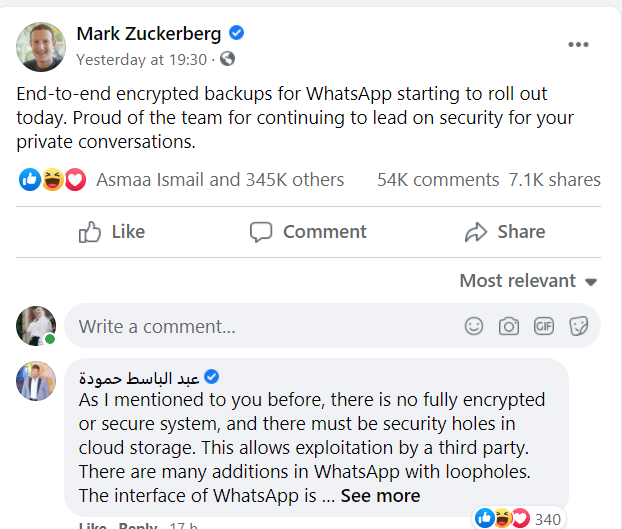Click the emoji icon in comment box

point(474,326)
